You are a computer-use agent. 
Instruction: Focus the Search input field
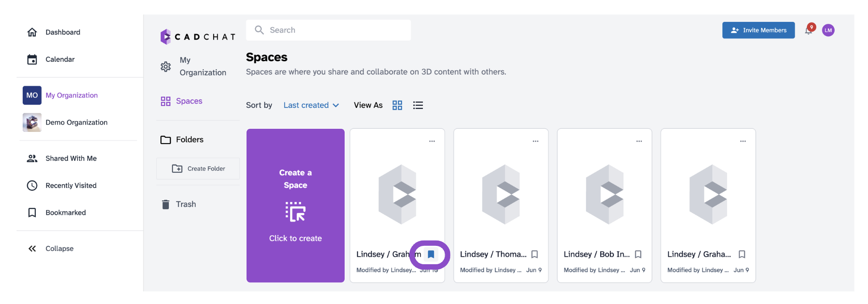(329, 30)
